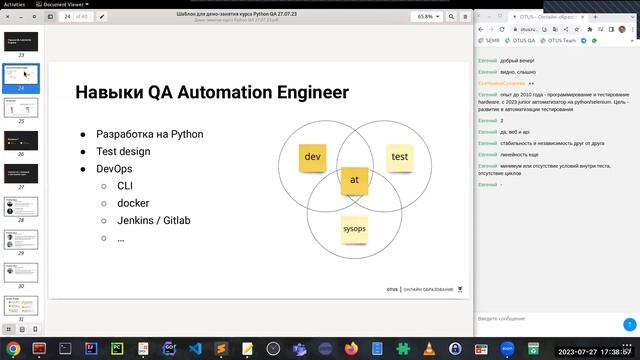
Task: Open Chrome extensions puzzle icon
Action: [x=590, y=29]
